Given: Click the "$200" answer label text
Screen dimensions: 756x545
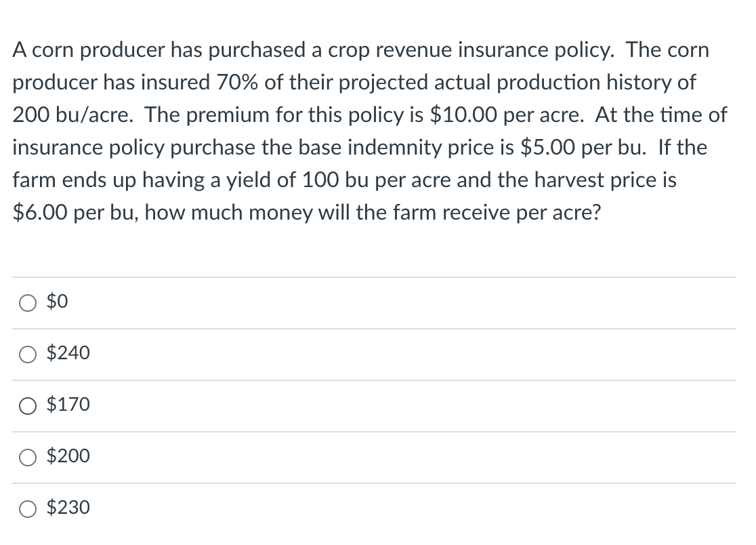Looking at the screenshot, I should [x=68, y=456].
